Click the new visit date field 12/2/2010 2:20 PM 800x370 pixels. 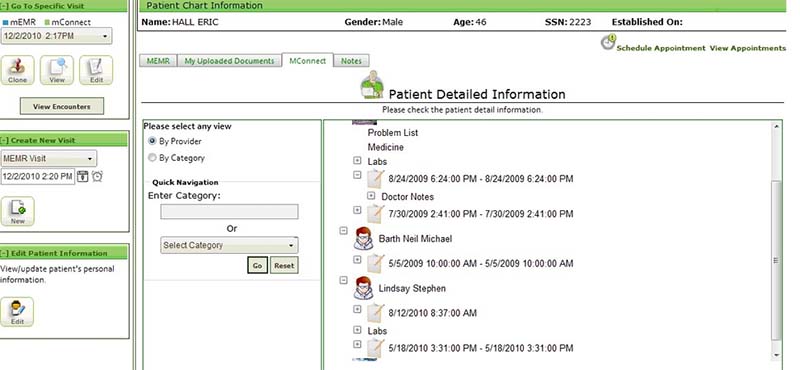pos(38,177)
